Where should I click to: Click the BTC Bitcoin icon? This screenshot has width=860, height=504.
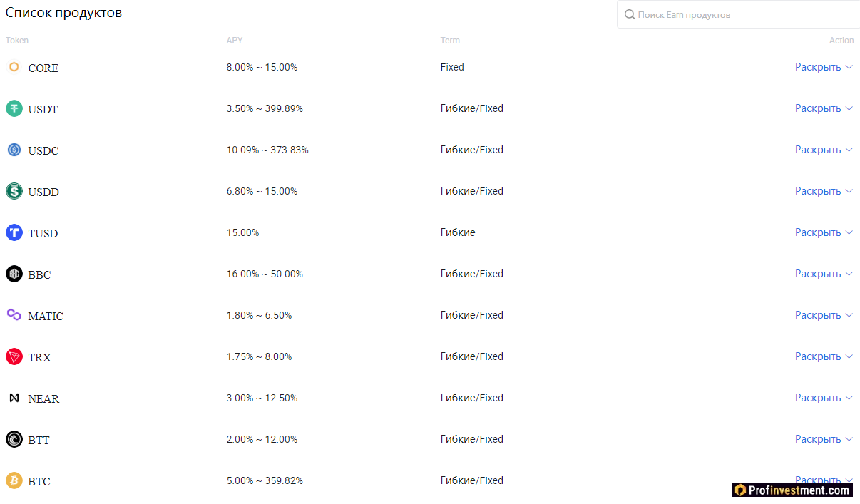coord(14,480)
